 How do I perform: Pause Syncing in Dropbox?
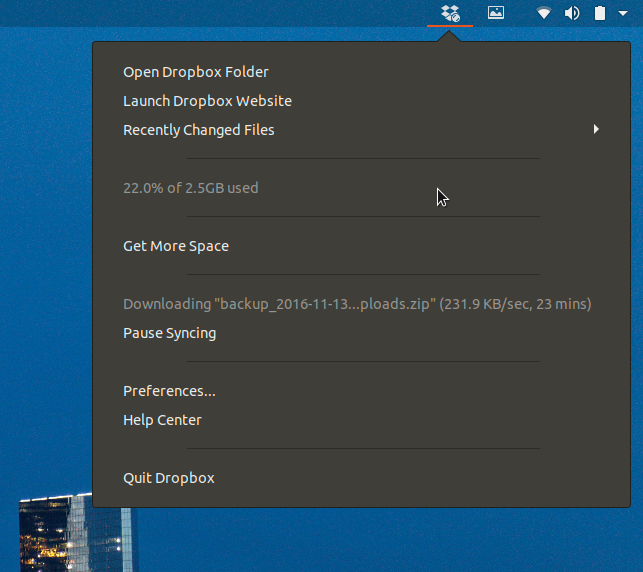click(169, 333)
